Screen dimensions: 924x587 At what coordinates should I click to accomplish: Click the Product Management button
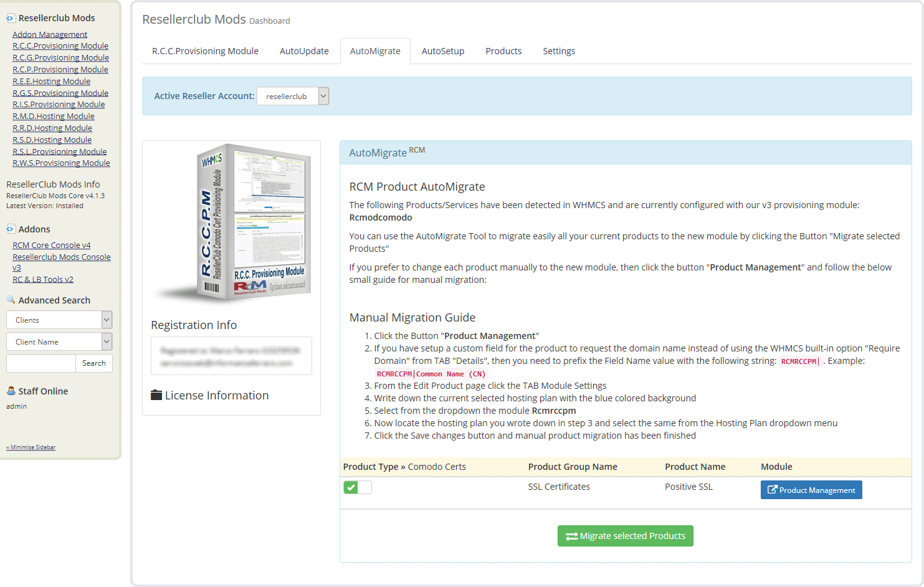[811, 490]
